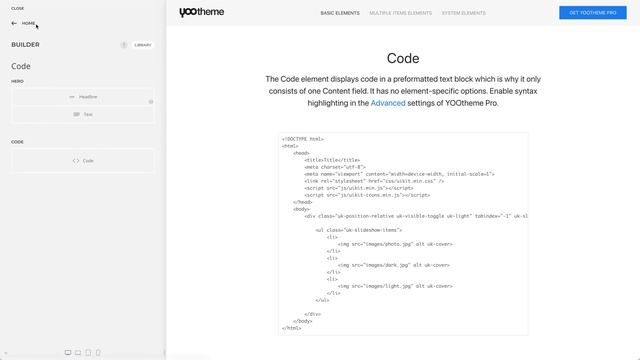This screenshot has height=360, width=640.
Task: Click the small icon at Hero section's right edge
Action: 151,102
